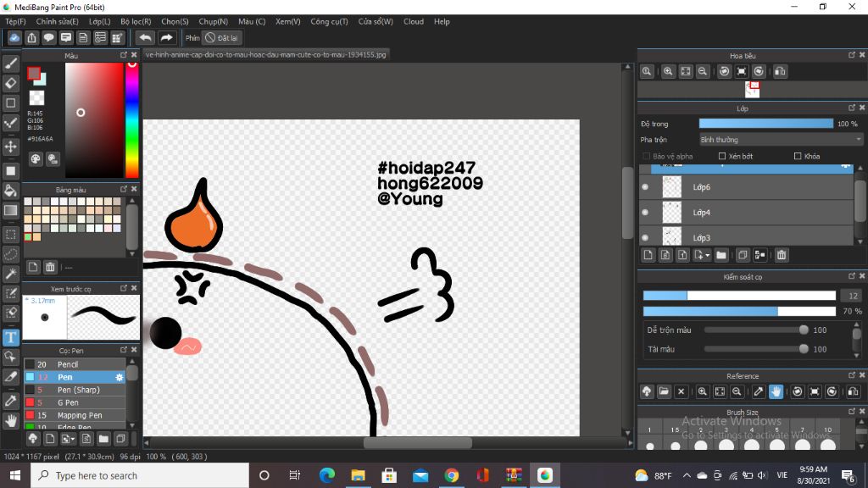Add a new layer folder

point(721,255)
